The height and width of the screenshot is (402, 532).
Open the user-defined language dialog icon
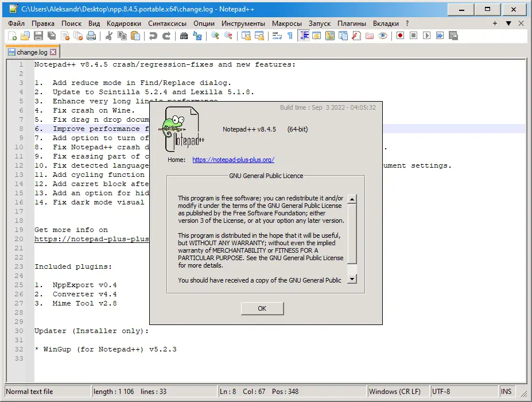tap(317, 36)
